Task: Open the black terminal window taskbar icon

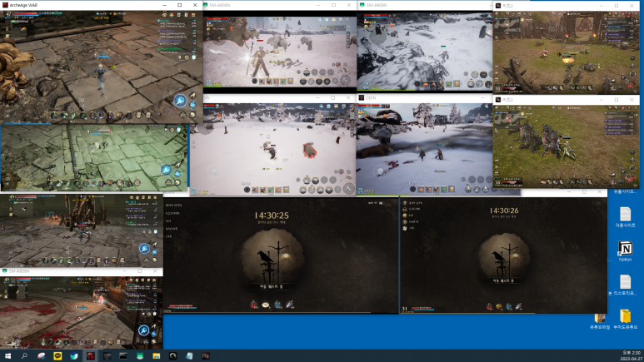Action: [x=123, y=356]
